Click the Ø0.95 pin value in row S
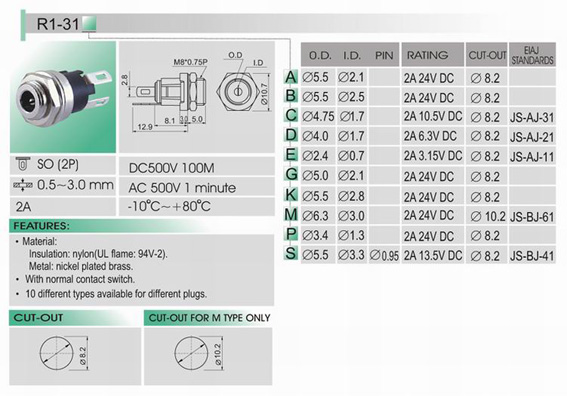The height and width of the screenshot is (396, 567). 384,256
